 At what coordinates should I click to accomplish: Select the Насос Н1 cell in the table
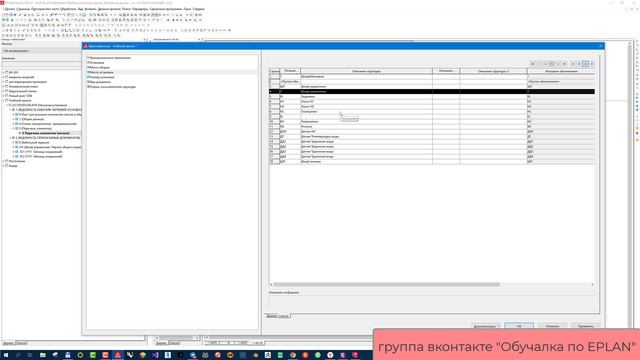tap(366, 102)
